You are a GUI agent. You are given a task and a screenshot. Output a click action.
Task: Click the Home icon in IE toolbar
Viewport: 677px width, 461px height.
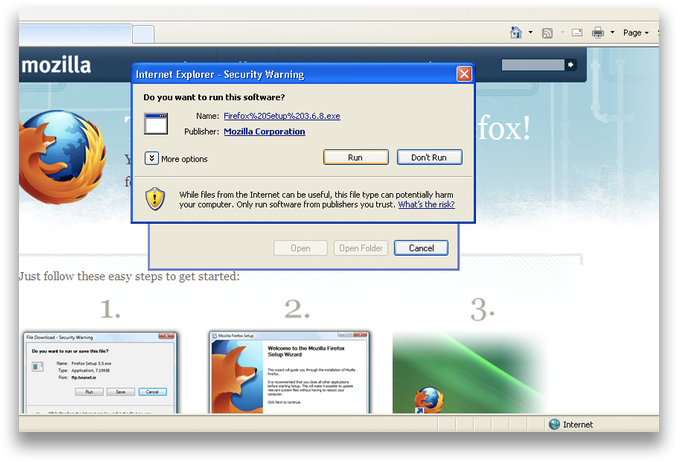coord(516,32)
